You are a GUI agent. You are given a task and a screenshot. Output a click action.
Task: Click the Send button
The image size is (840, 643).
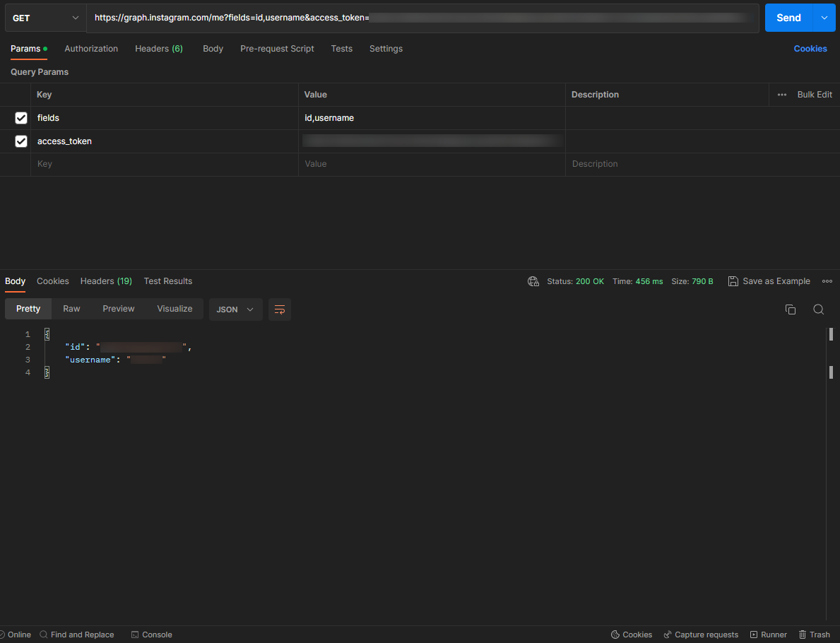coord(788,18)
